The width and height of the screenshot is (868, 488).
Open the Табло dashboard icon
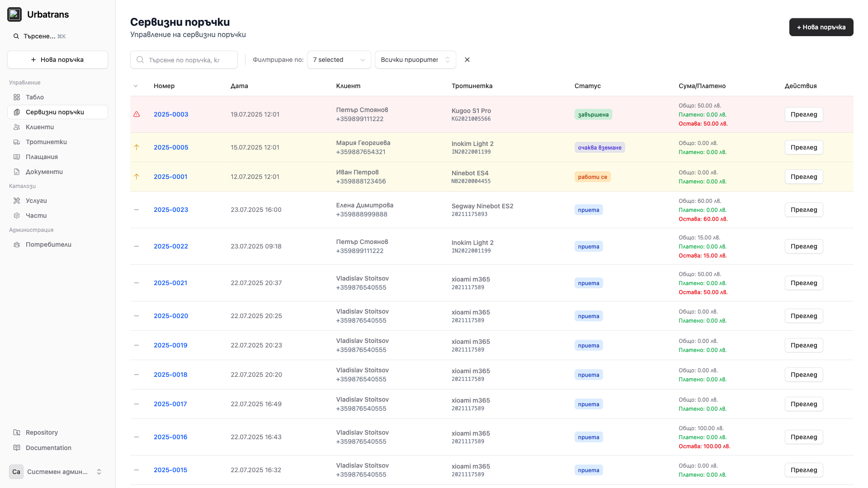17,97
